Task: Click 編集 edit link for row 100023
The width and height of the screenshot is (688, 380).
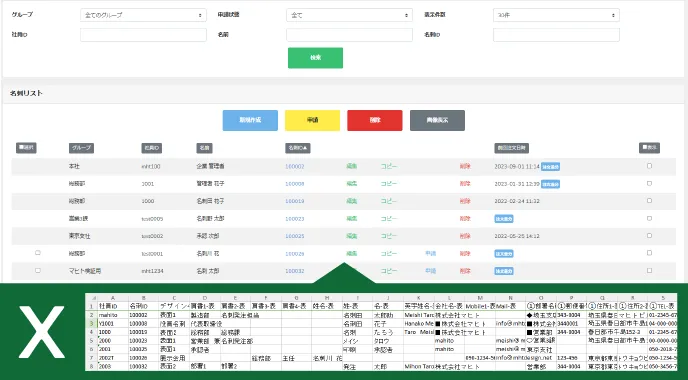Action: click(351, 219)
